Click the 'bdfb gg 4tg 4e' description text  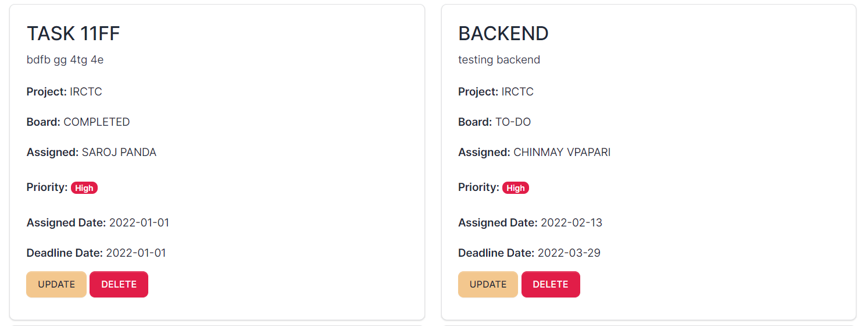(65, 59)
